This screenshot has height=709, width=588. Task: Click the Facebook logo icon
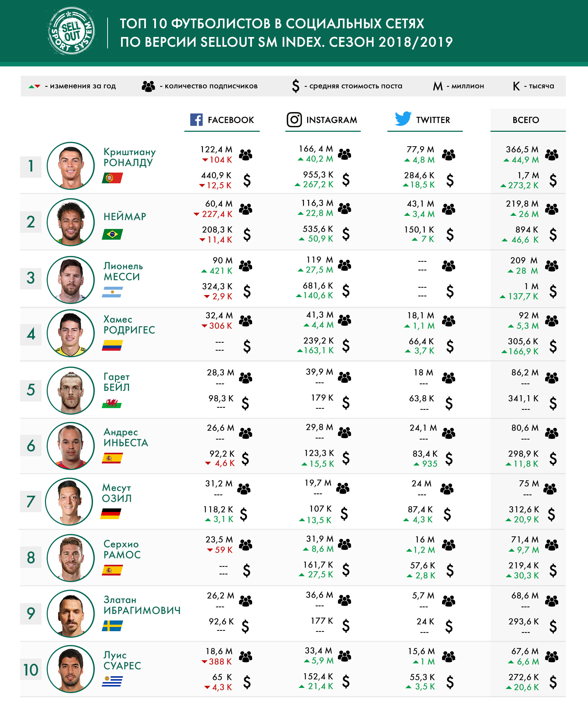(x=196, y=120)
